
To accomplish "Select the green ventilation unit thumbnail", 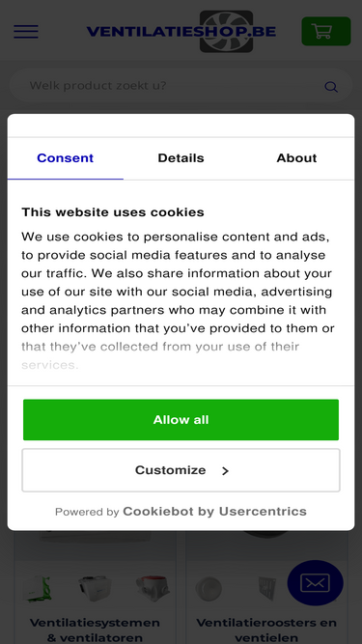I will [x=38, y=588].
